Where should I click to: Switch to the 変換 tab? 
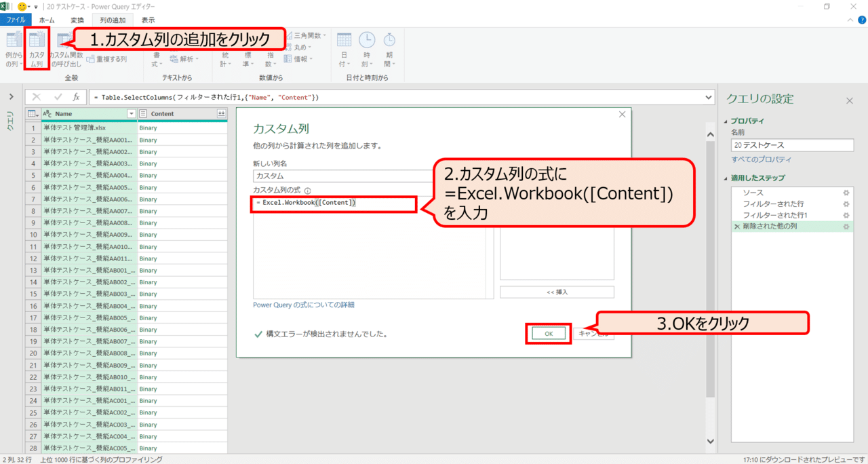click(x=77, y=20)
